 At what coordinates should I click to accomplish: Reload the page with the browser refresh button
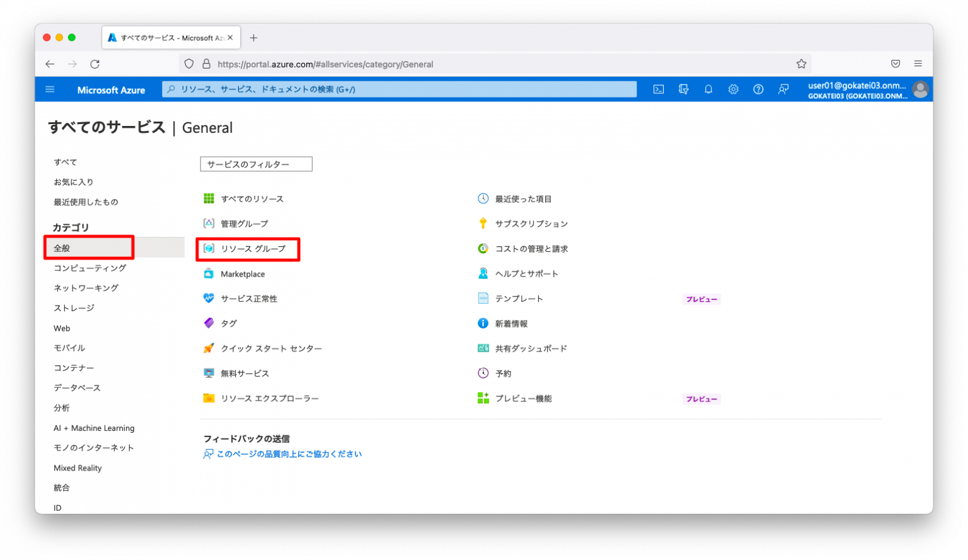(x=95, y=64)
